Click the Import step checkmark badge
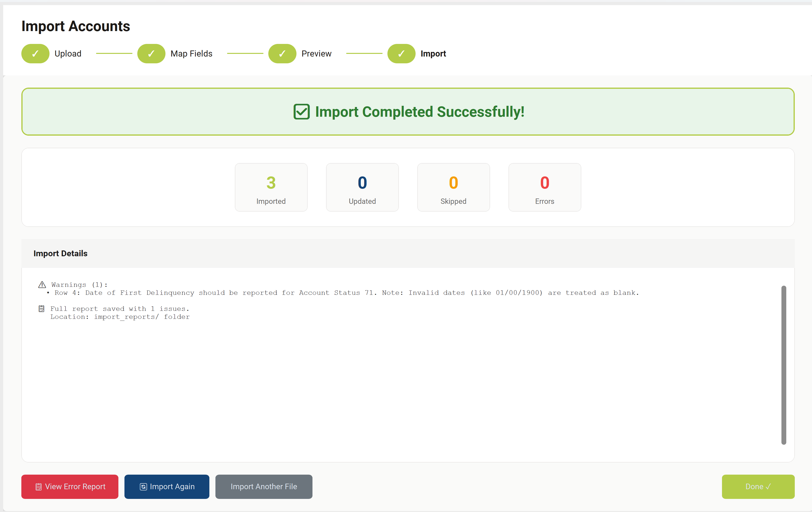Image resolution: width=812 pixels, height=512 pixels. pyautogui.click(x=401, y=54)
